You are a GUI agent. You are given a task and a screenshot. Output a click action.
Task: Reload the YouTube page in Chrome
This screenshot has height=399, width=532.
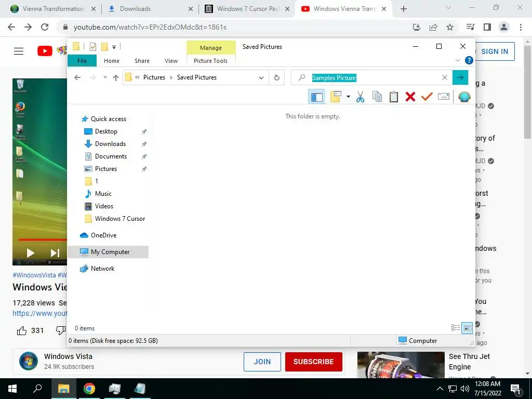click(x=45, y=27)
